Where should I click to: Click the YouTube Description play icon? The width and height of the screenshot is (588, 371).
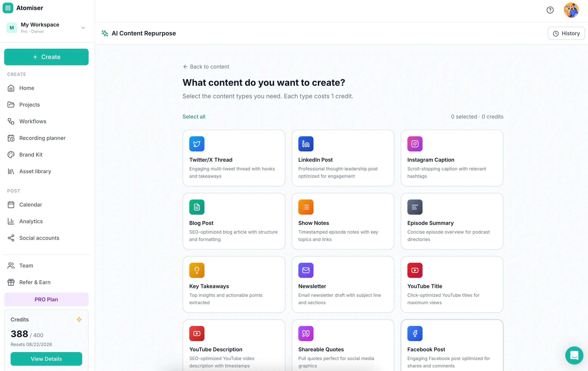tap(197, 333)
